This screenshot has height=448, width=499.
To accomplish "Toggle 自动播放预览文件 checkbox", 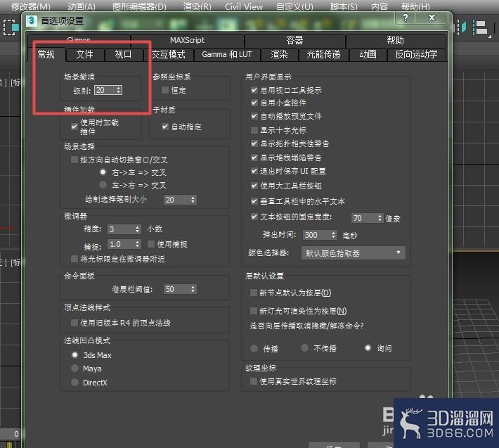I will click(x=254, y=116).
